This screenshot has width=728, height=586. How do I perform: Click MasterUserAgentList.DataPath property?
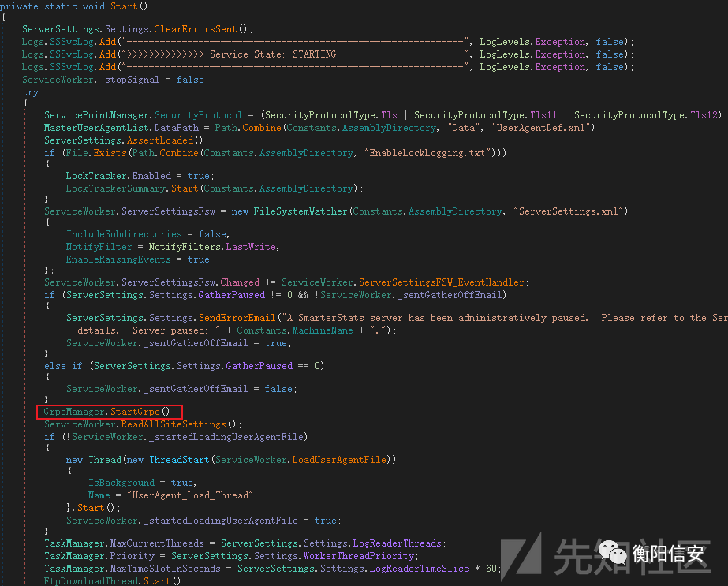(121, 127)
